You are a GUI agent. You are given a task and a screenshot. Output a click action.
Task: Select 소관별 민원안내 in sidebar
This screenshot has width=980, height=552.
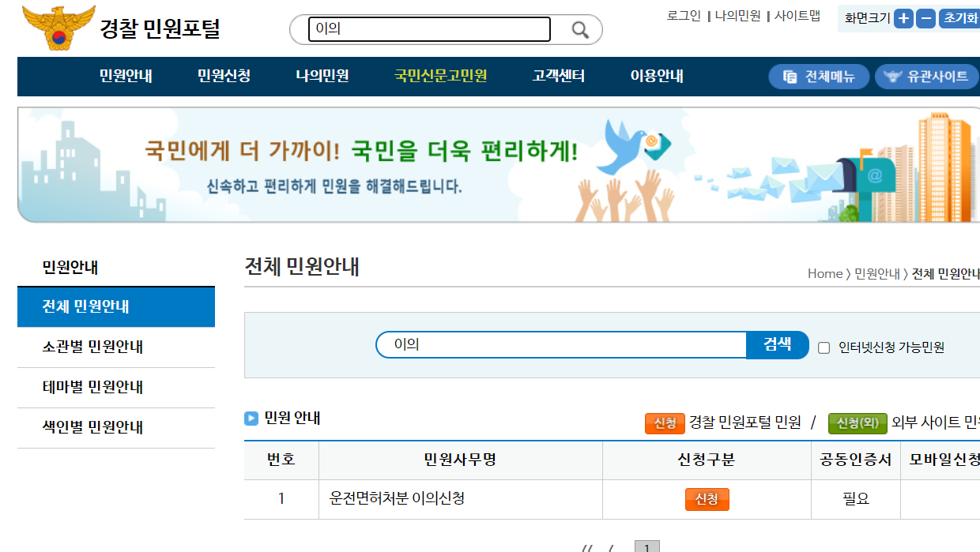(116, 347)
